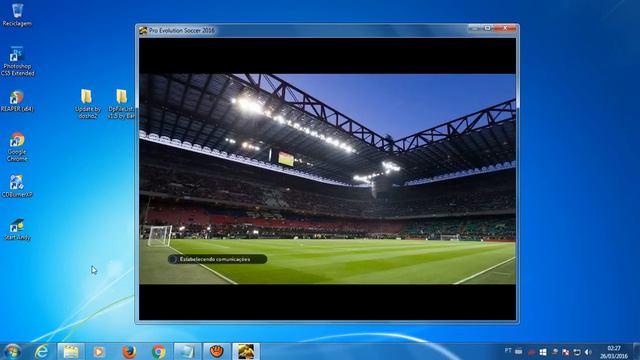
Task: Switch to Pro Evolution Soccer taskbar button
Action: click(x=246, y=351)
